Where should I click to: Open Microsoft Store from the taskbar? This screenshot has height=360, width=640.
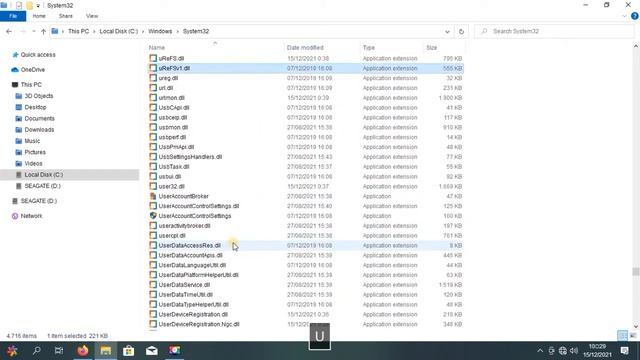coord(129,351)
